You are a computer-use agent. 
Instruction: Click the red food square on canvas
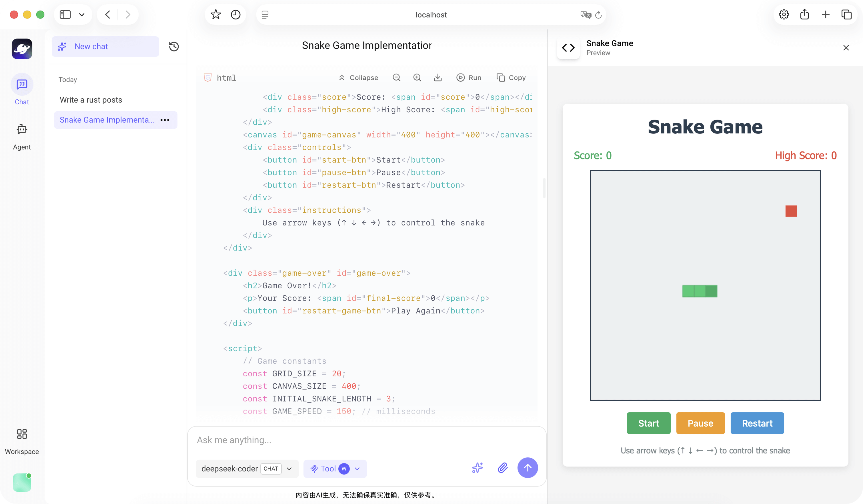(791, 211)
